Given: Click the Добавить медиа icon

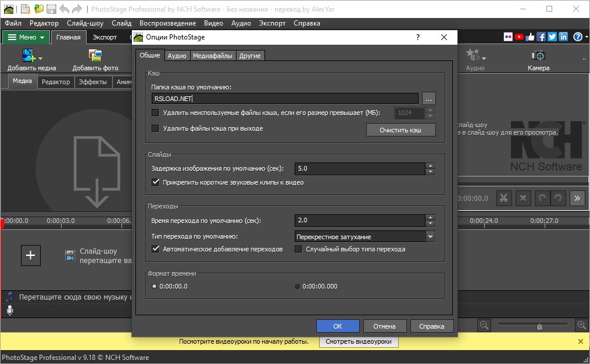Looking at the screenshot, I should [29, 56].
